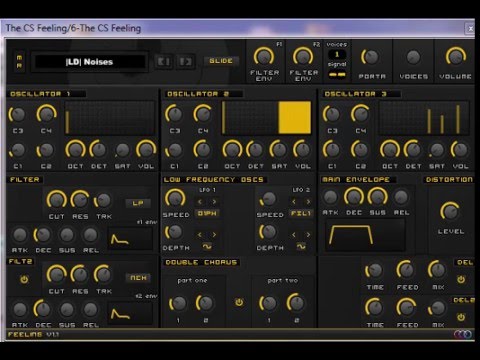Screen dimensions: 480x360
Task: Select next LFO 1 waveform arrow
Action: tap(214, 235)
